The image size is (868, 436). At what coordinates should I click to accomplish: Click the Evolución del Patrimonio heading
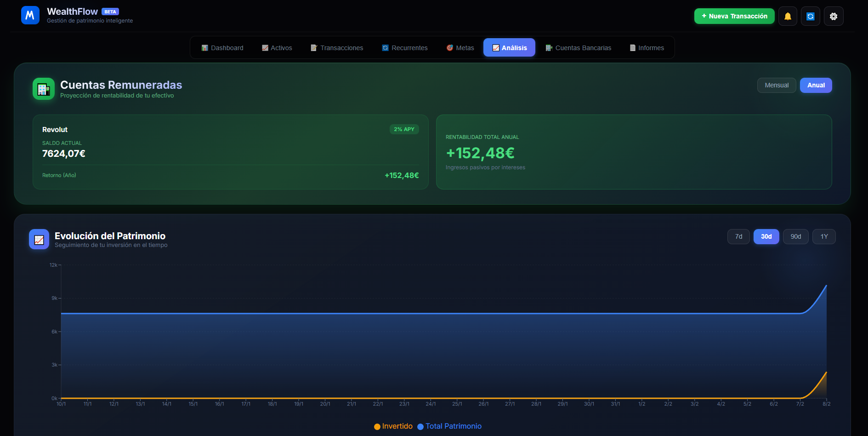[110, 236]
